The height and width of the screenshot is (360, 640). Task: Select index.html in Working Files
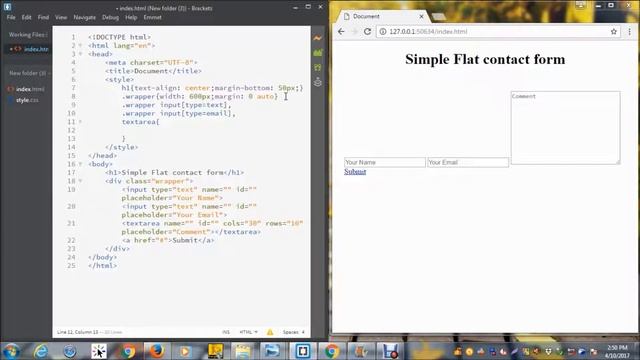coord(36,49)
